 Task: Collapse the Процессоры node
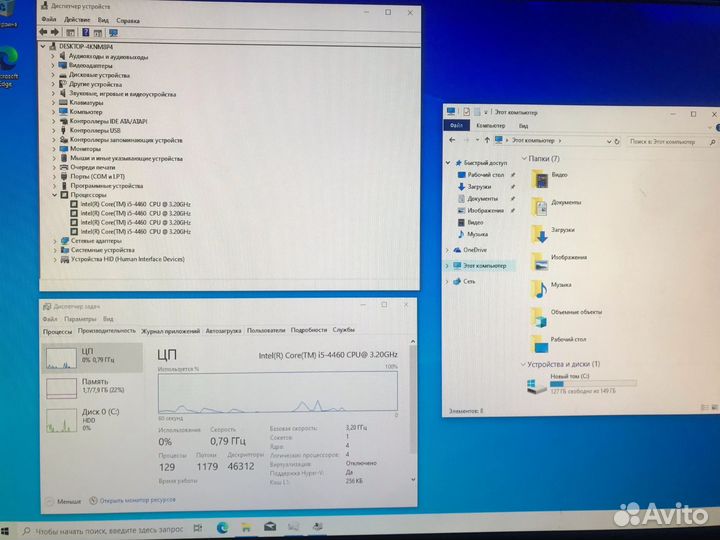tap(55, 195)
